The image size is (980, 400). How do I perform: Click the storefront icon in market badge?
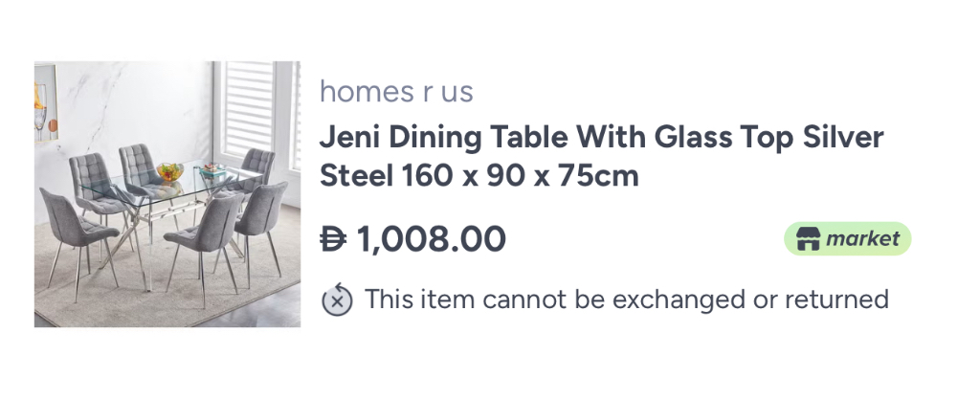802,238
